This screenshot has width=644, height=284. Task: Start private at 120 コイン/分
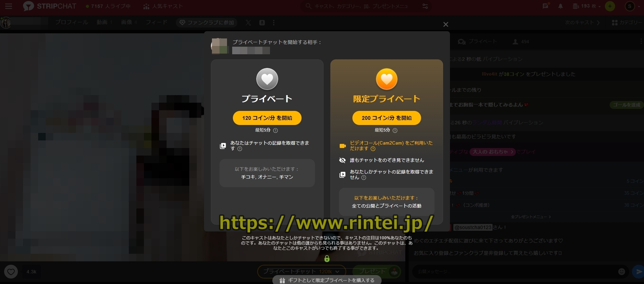[x=267, y=118]
